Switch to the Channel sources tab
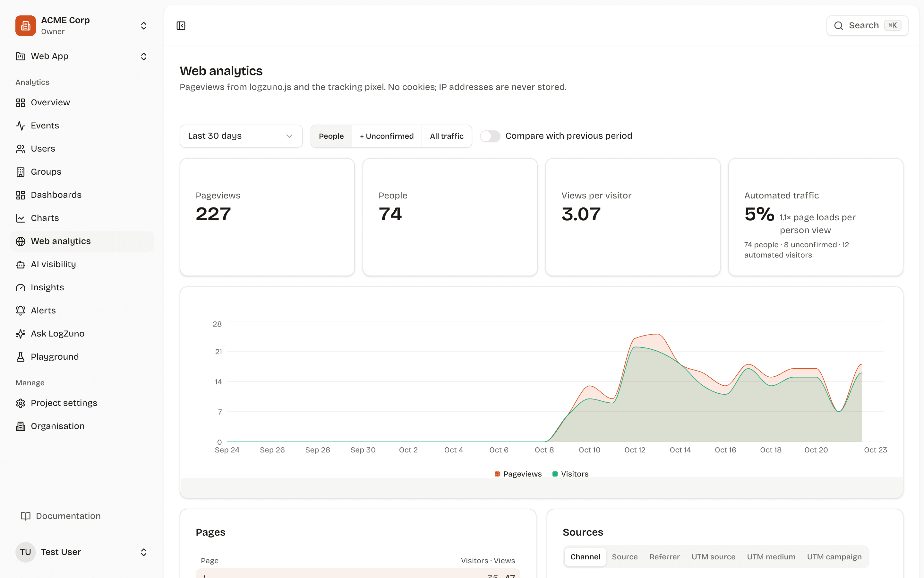The width and height of the screenshot is (924, 578). click(x=585, y=557)
